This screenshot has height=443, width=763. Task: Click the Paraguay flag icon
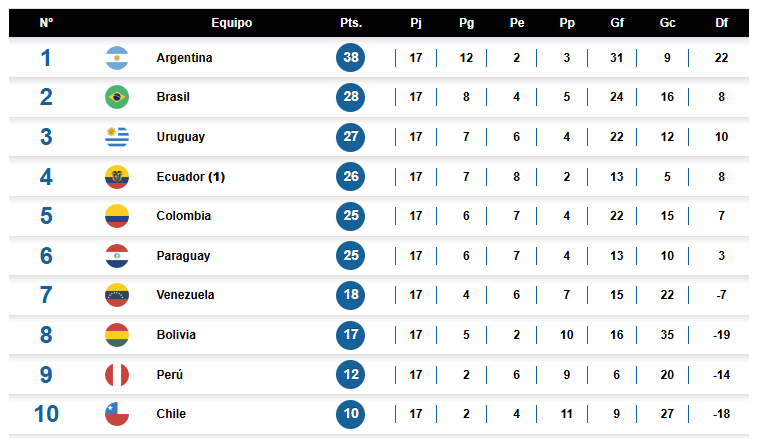pyautogui.click(x=117, y=256)
